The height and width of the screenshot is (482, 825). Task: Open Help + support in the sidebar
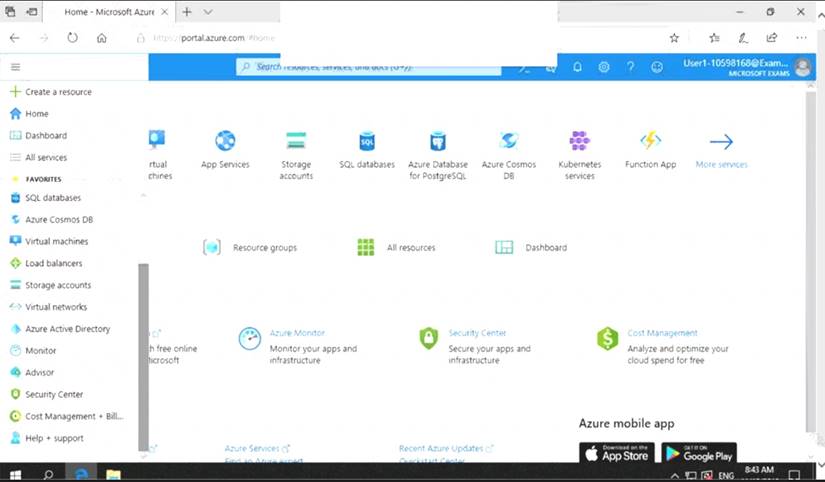[x=46, y=438]
